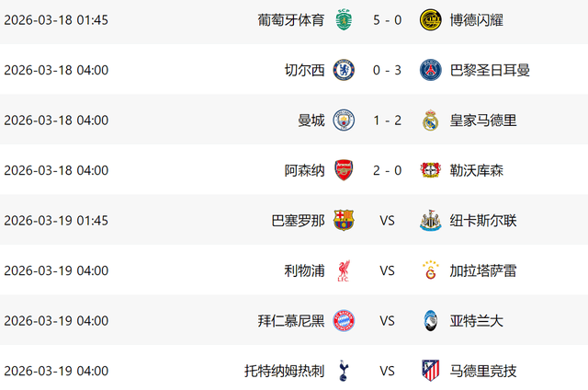588x390 pixels.
Task: Open the Galatasaray logo icon
Action: click(x=430, y=270)
